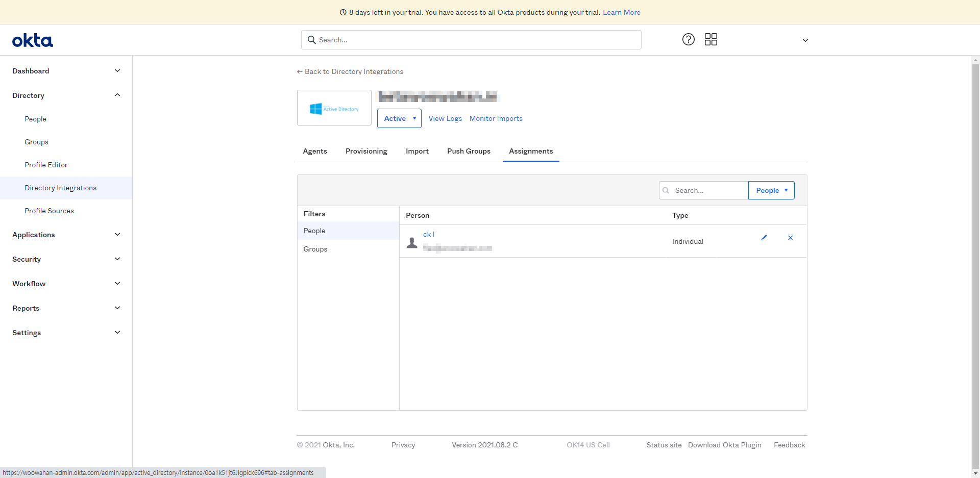The width and height of the screenshot is (980, 478).
Task: Click the Learn More trial link
Action: tap(622, 12)
